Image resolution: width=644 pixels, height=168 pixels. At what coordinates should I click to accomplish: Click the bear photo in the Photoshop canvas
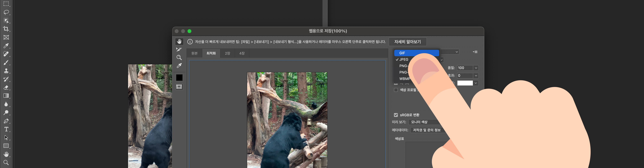click(x=150, y=116)
